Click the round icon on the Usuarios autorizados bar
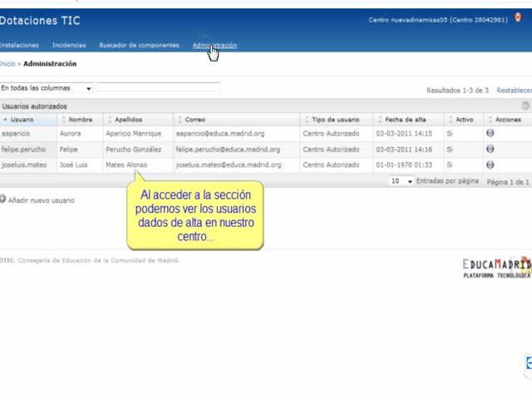The image size is (532, 399). pos(525,106)
